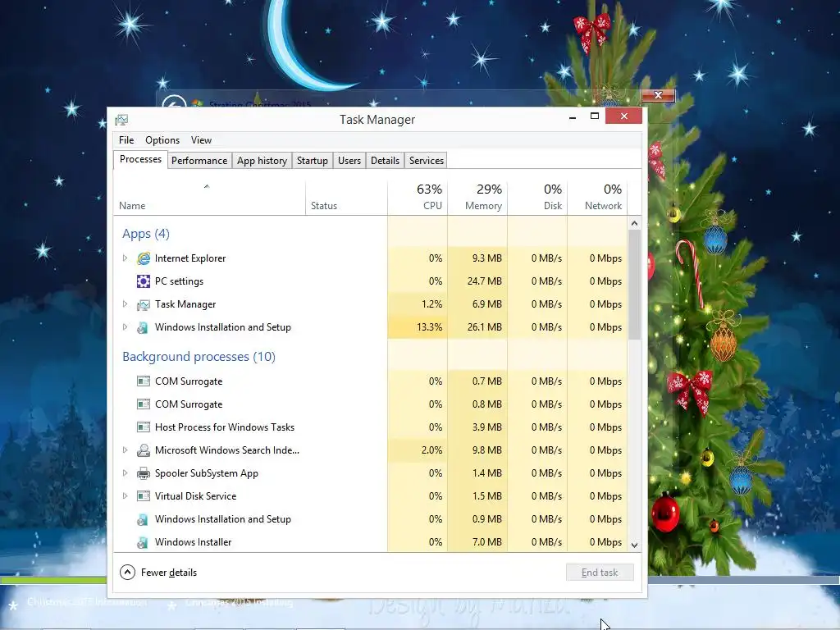Close the background installer window
The width and height of the screenshot is (840, 630).
tap(658, 95)
